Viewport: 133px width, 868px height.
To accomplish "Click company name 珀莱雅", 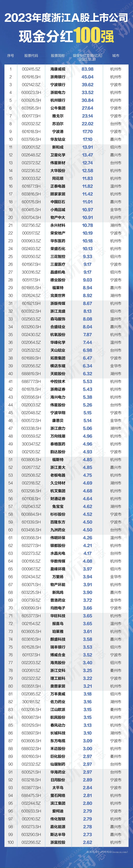I will coord(58,631).
